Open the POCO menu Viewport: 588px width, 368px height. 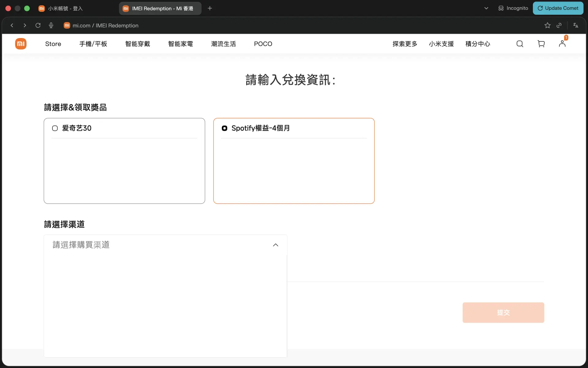263,44
